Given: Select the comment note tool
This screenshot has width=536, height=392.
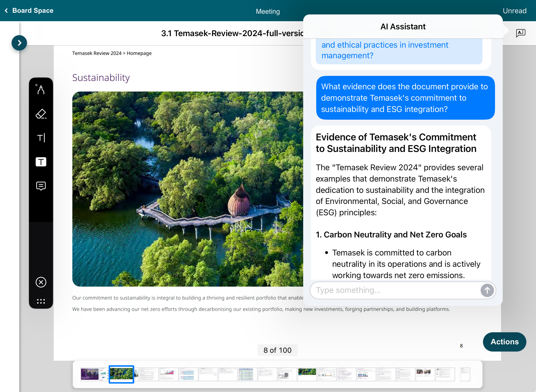Looking at the screenshot, I should point(41,186).
